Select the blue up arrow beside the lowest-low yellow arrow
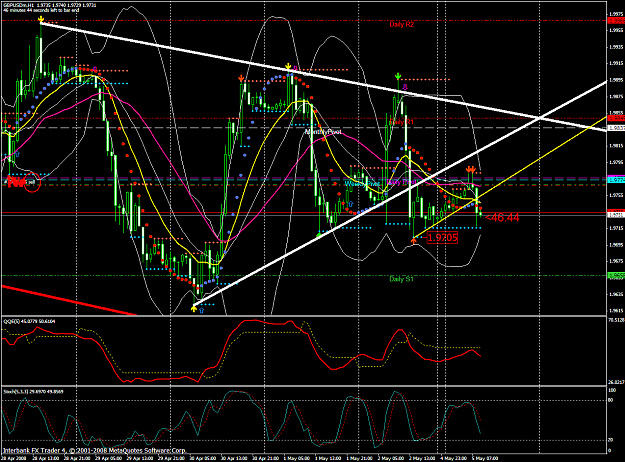The height and width of the screenshot is (462, 625). click(x=201, y=310)
